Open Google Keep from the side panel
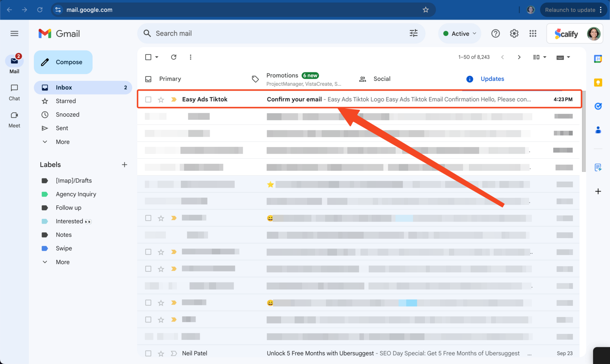Viewport: 610px width, 364px height. pyautogui.click(x=598, y=82)
